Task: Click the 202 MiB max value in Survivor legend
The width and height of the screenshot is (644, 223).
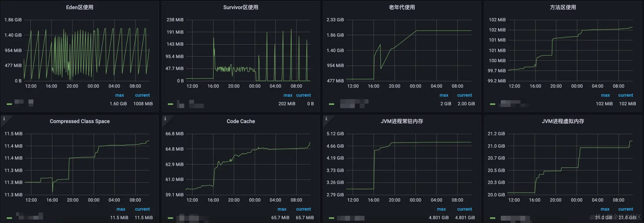Action: [287, 104]
